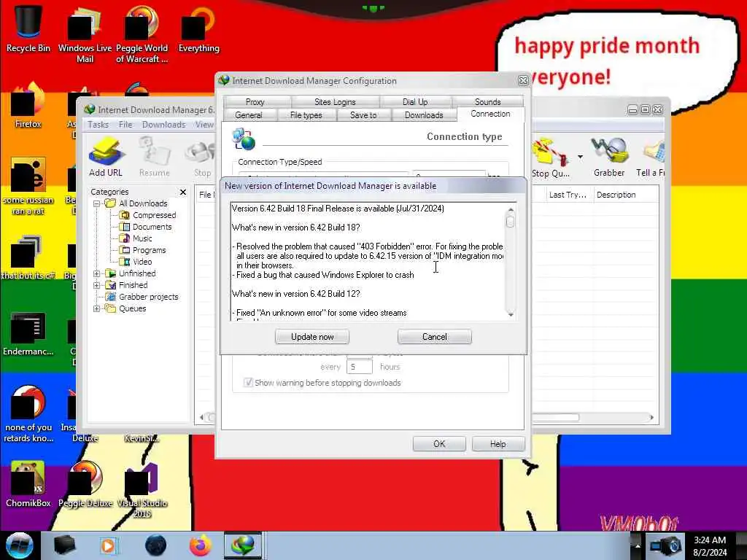Click the hours input field showing 5
This screenshot has height=560, width=747.
tap(359, 367)
